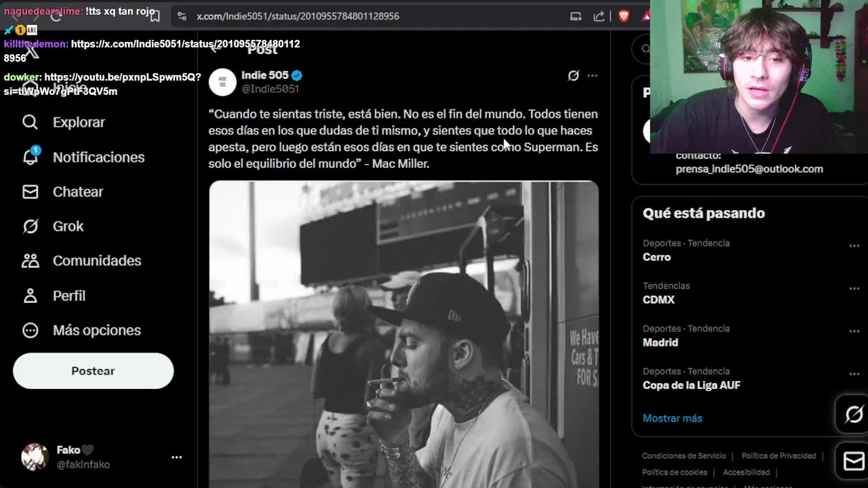The height and width of the screenshot is (488, 868).
Task: Open three-dot menu on Indie 505 post
Action: click(x=592, y=75)
